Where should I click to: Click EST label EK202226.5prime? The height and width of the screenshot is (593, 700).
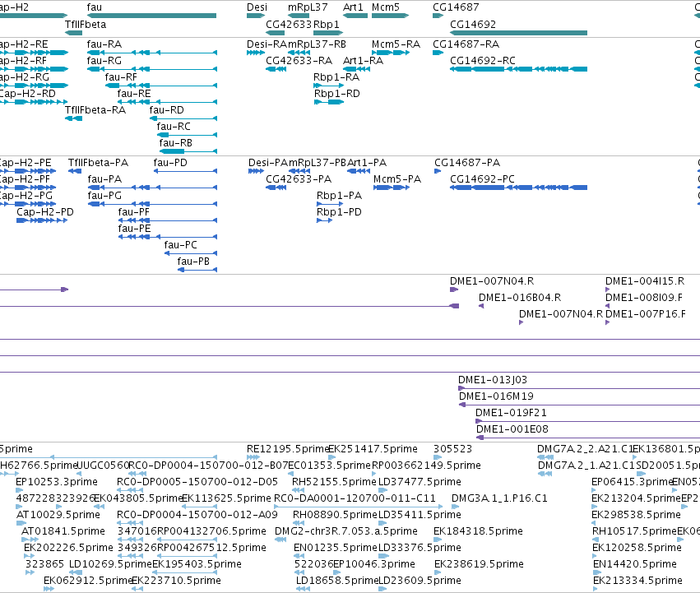[x=69, y=548]
